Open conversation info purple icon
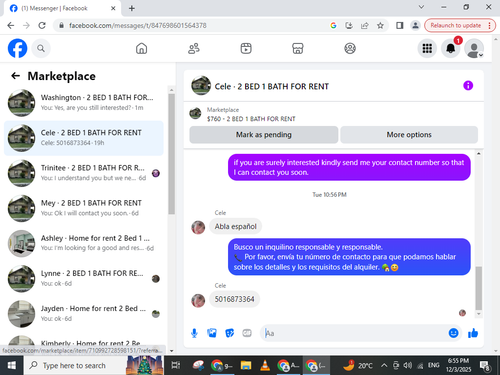500x375 pixels. (x=468, y=86)
